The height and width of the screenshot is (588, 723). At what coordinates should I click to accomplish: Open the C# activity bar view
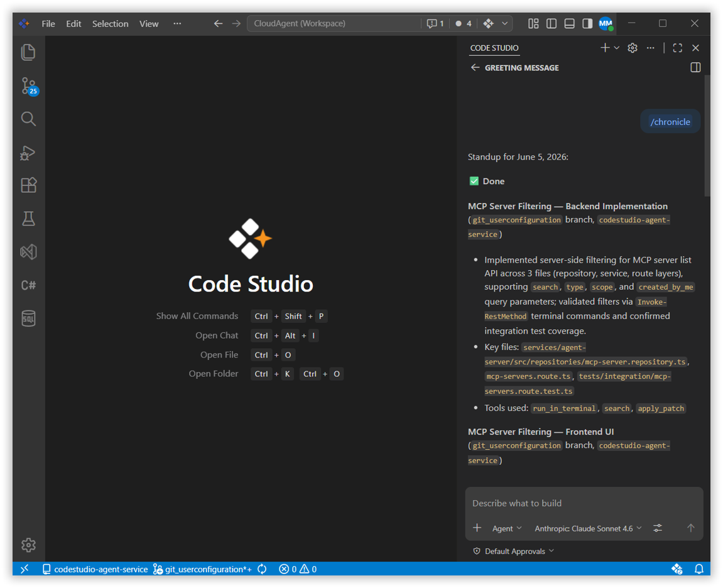click(28, 285)
